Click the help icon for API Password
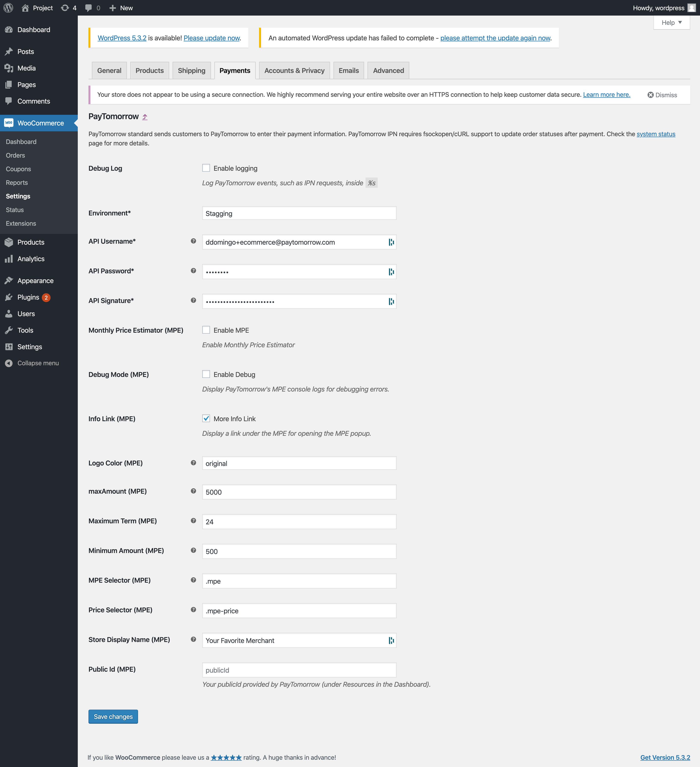Viewport: 700px width, 767px height. 193,270
